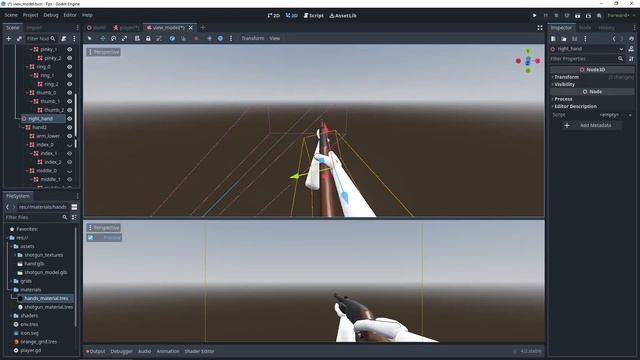Expand the Transform section in Inspector
Image resolution: width=640 pixels, height=360 pixels.
[x=567, y=77]
